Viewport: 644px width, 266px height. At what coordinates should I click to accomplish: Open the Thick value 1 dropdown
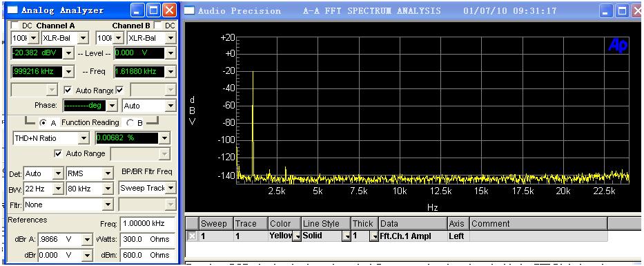[373, 236]
